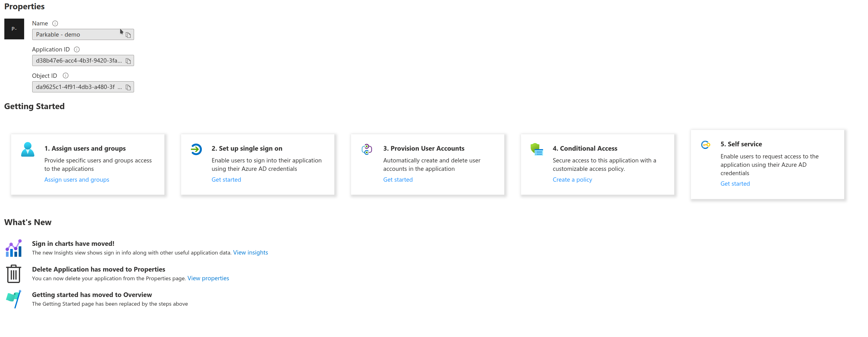Open the info tooltip beside Application ID
Image resolution: width=868 pixels, height=337 pixels.
(x=76, y=49)
